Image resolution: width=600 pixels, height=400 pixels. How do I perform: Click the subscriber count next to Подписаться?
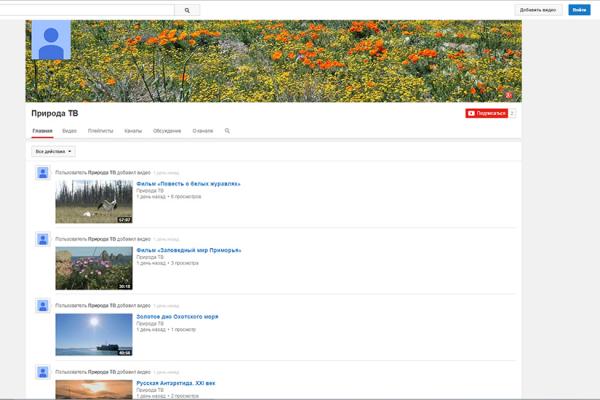tap(512, 113)
